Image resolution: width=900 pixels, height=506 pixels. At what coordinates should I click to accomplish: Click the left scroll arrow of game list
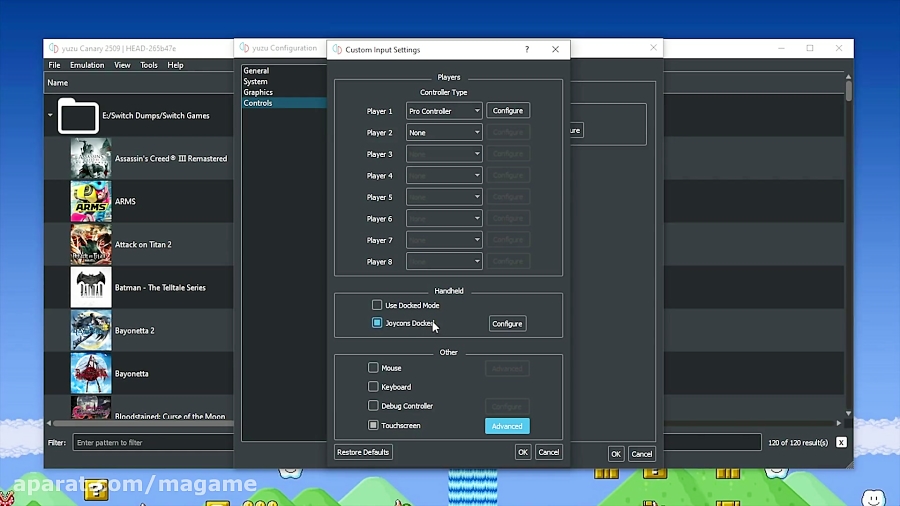click(49, 423)
